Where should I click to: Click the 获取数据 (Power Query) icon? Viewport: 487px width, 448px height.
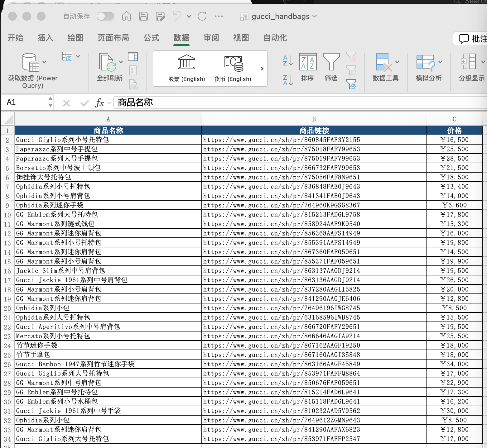[31, 62]
